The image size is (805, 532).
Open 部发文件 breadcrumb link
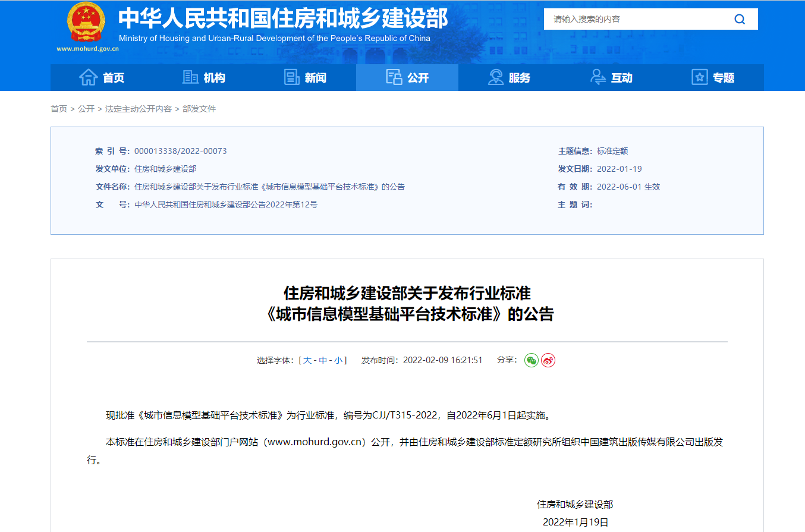point(199,109)
